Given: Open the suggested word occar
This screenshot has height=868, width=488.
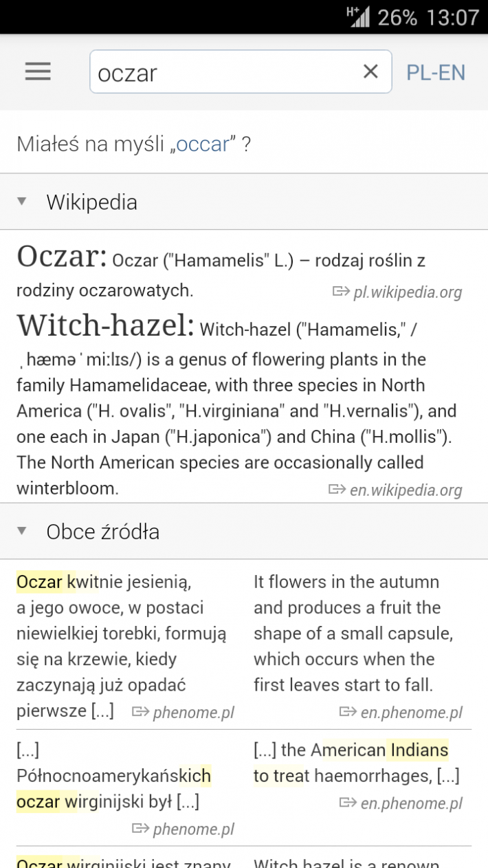Looking at the screenshot, I should point(203,144).
